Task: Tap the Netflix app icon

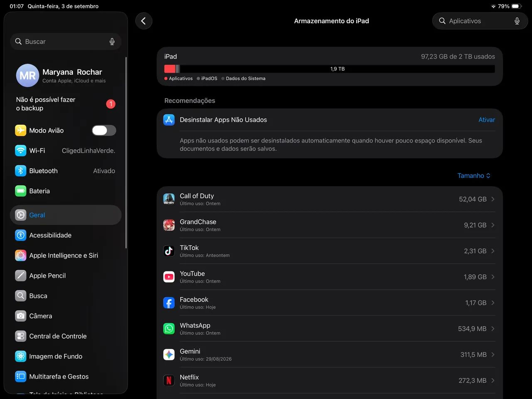Action: 169,380
